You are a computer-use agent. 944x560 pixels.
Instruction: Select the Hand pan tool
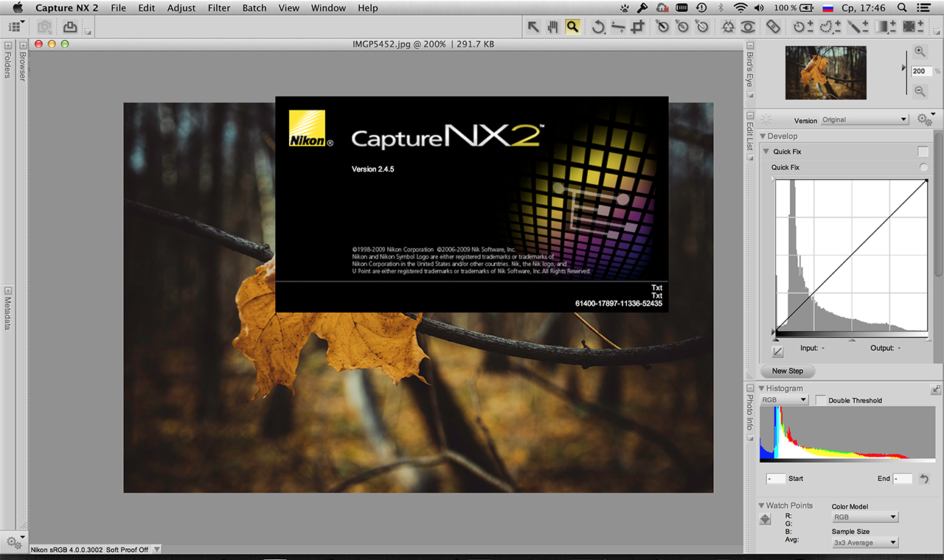(x=552, y=27)
